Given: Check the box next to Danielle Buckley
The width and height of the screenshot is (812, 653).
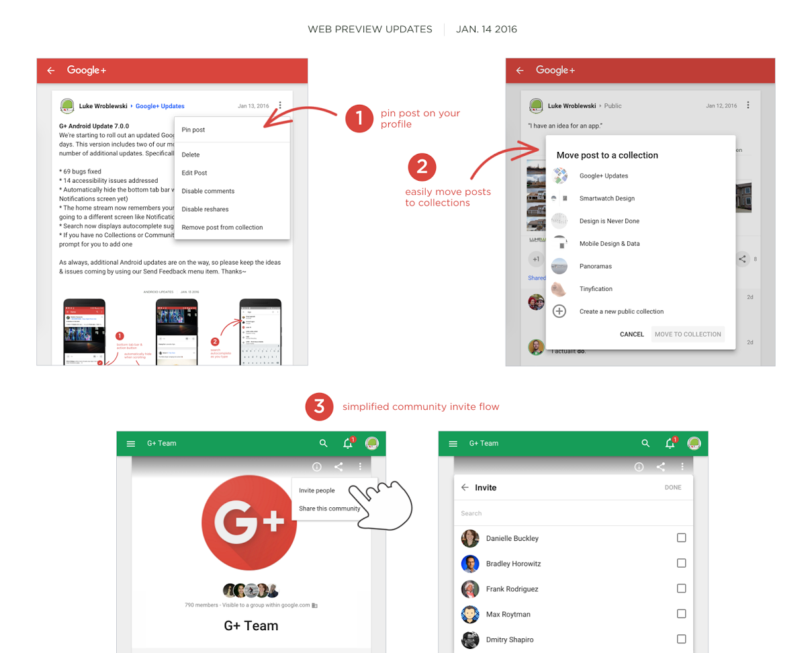Looking at the screenshot, I should coord(681,538).
